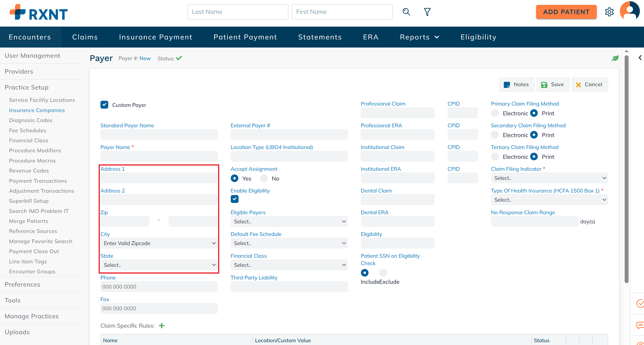Select No for Accept Assignment
The image size is (644, 345).
(x=264, y=178)
